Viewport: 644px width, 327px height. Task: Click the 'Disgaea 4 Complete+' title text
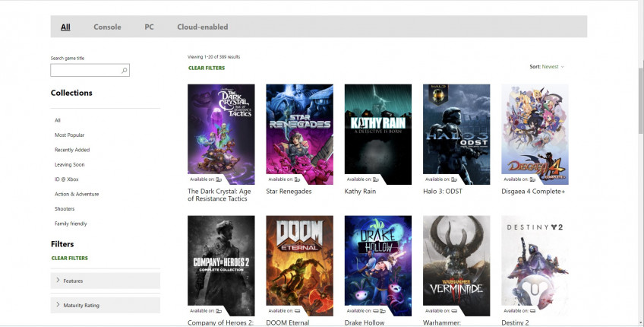pyautogui.click(x=533, y=192)
